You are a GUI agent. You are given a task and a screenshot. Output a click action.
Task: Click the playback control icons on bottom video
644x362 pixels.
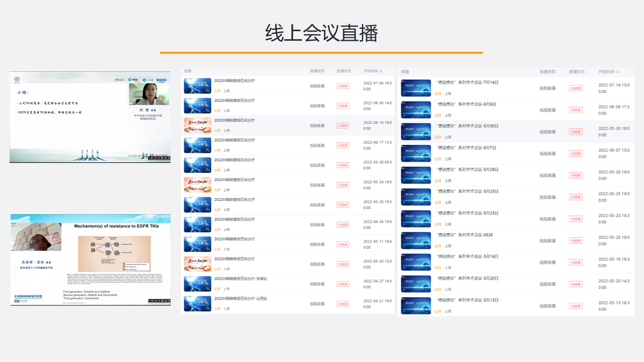tap(158, 301)
